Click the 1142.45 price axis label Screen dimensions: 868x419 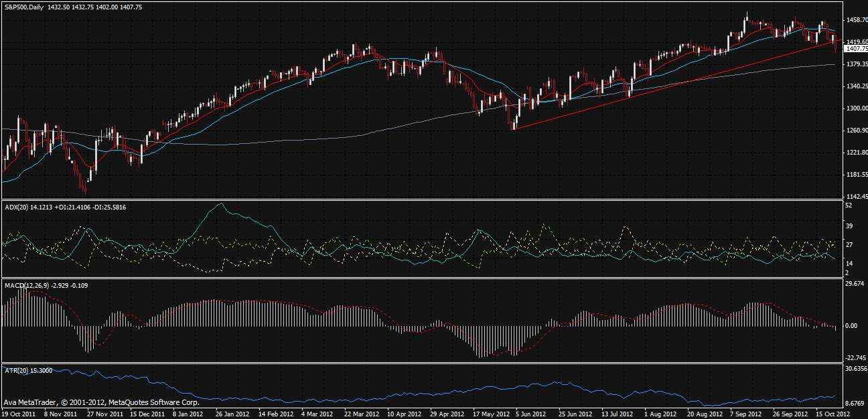click(853, 196)
